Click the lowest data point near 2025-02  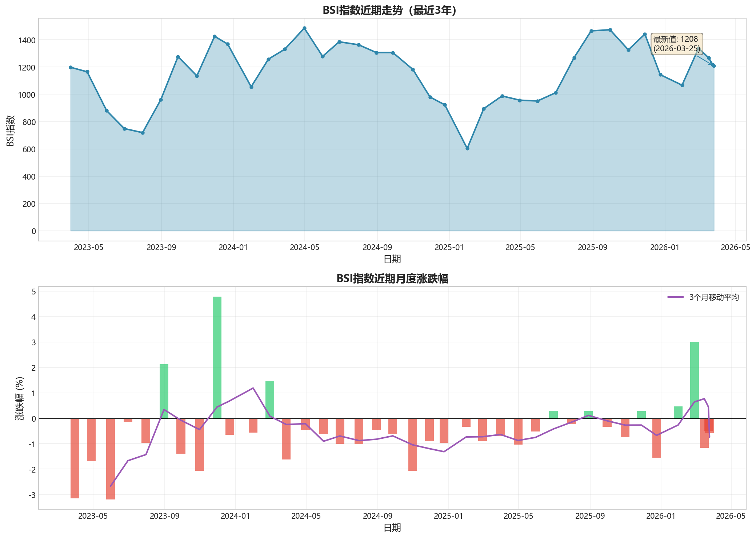tap(467, 148)
